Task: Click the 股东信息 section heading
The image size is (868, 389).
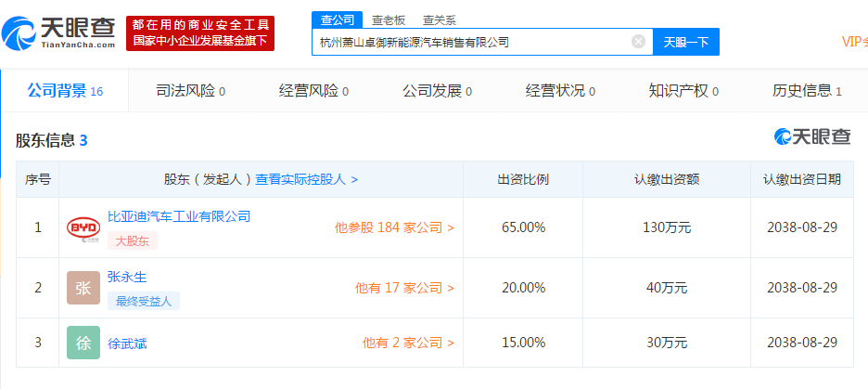Action: [52, 141]
